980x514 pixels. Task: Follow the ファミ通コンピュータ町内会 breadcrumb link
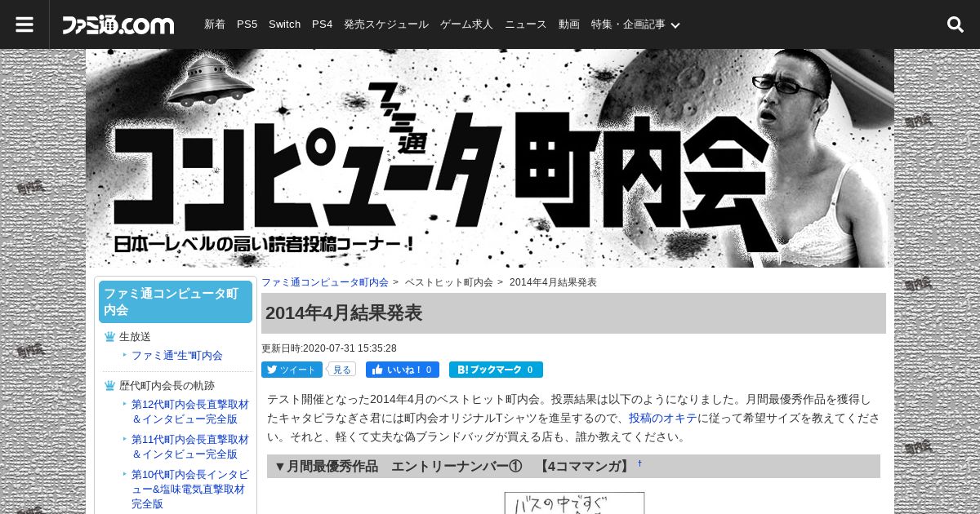[325, 282]
